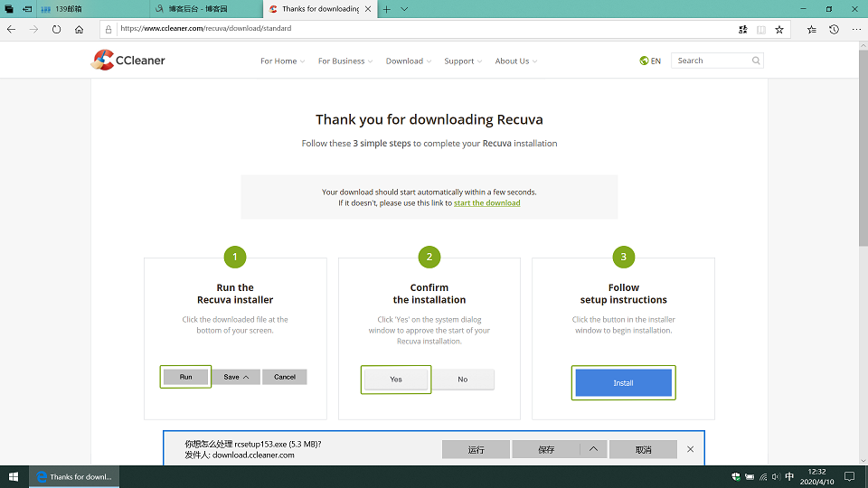868x488 pixels.
Task: Open network Wi-Fi tray icon
Action: point(763,476)
